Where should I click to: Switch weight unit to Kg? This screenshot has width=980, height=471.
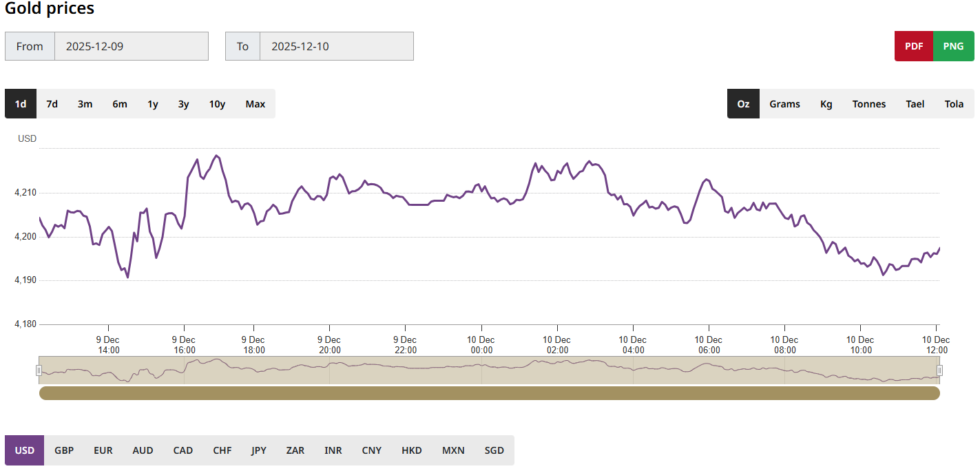point(826,104)
